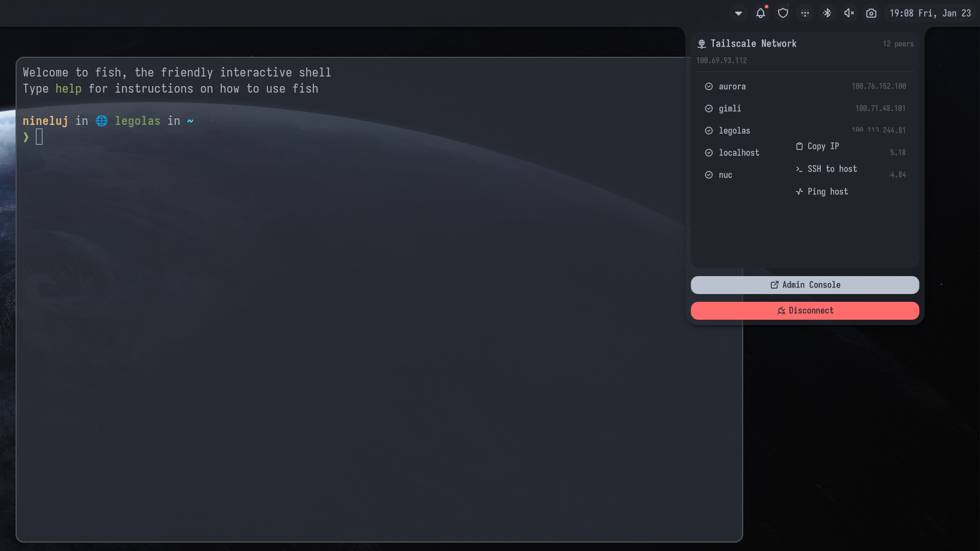Open the notifications bell icon
980x551 pixels.
point(761,13)
